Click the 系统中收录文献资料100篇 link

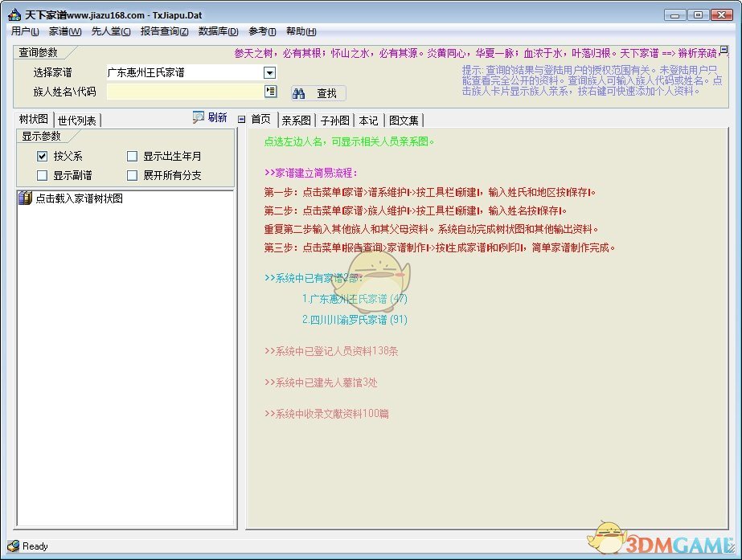click(326, 414)
